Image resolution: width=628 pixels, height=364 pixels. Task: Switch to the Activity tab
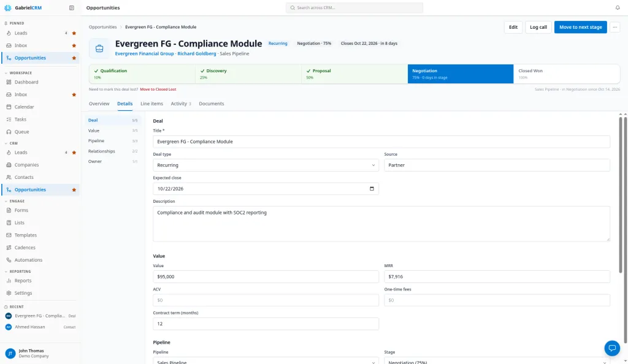coord(181,104)
